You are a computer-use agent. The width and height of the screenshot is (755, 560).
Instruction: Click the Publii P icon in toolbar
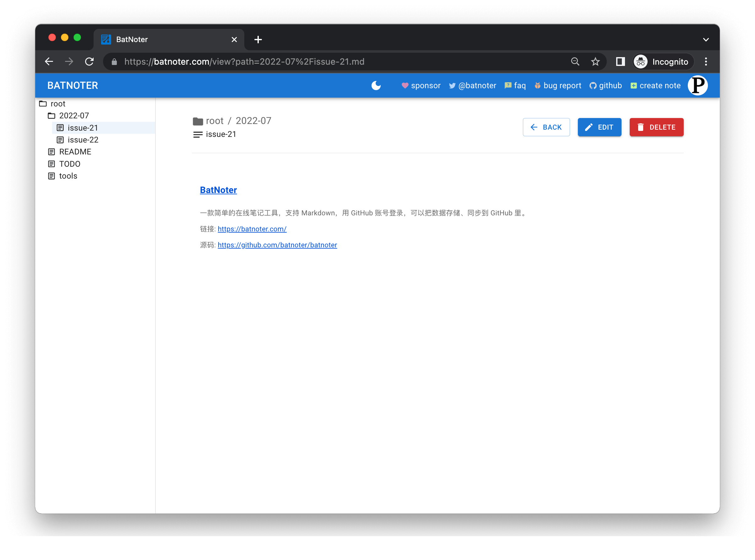coord(699,85)
